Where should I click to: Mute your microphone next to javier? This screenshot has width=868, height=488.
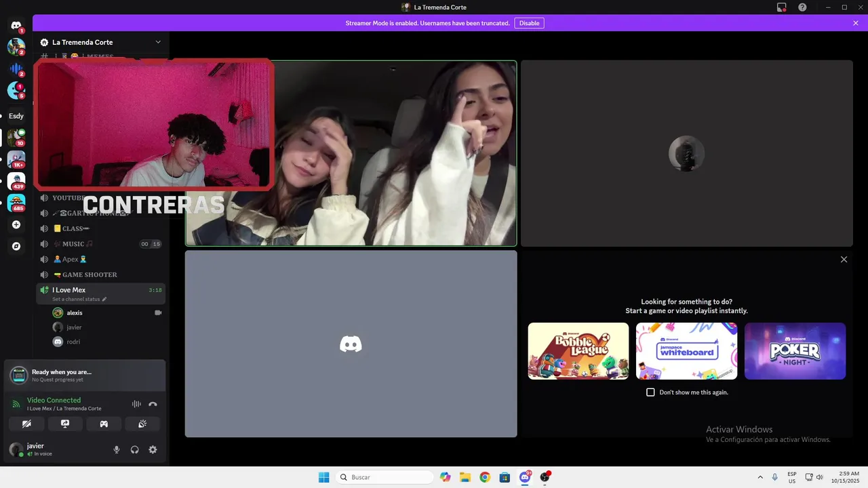(x=117, y=449)
